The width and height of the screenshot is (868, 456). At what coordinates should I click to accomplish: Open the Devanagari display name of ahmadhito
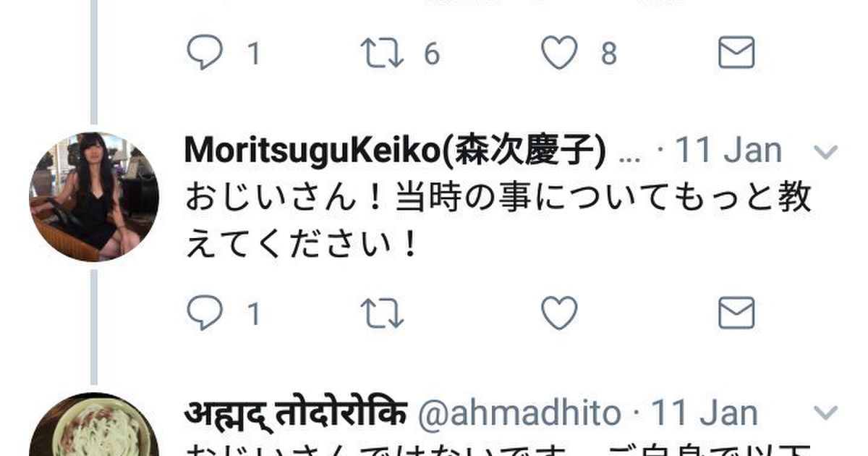pos(296,413)
